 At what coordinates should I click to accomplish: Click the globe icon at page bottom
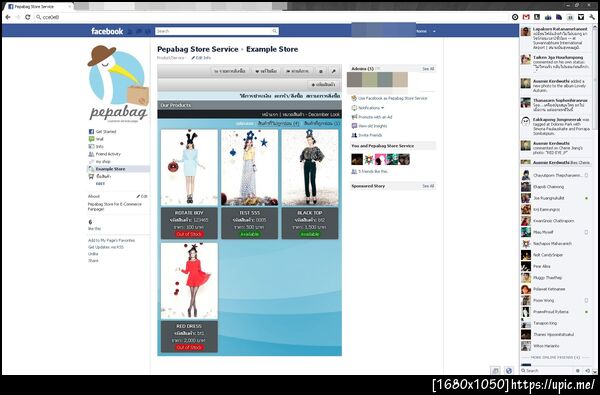(509, 370)
